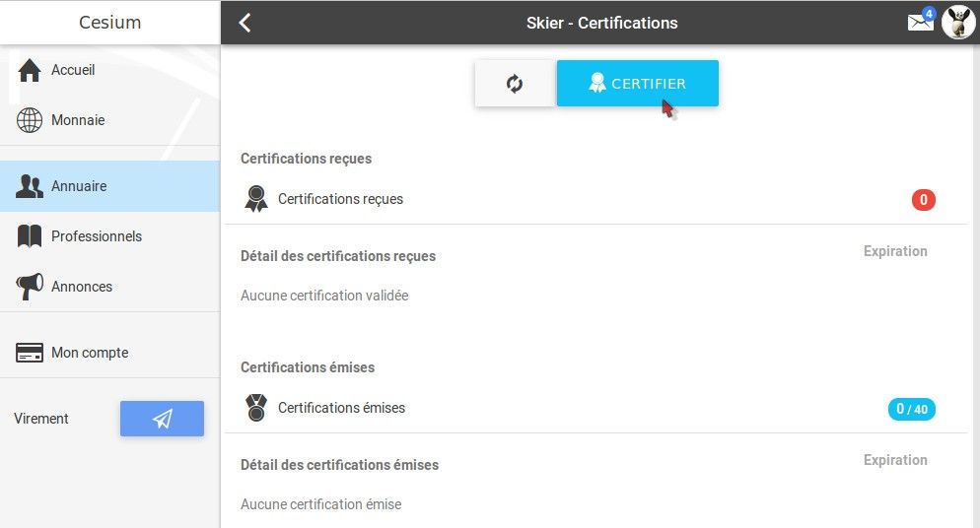Image resolution: width=980 pixels, height=528 pixels.
Task: Open the Annonces megaphone icon
Action: pyautogui.click(x=30, y=287)
